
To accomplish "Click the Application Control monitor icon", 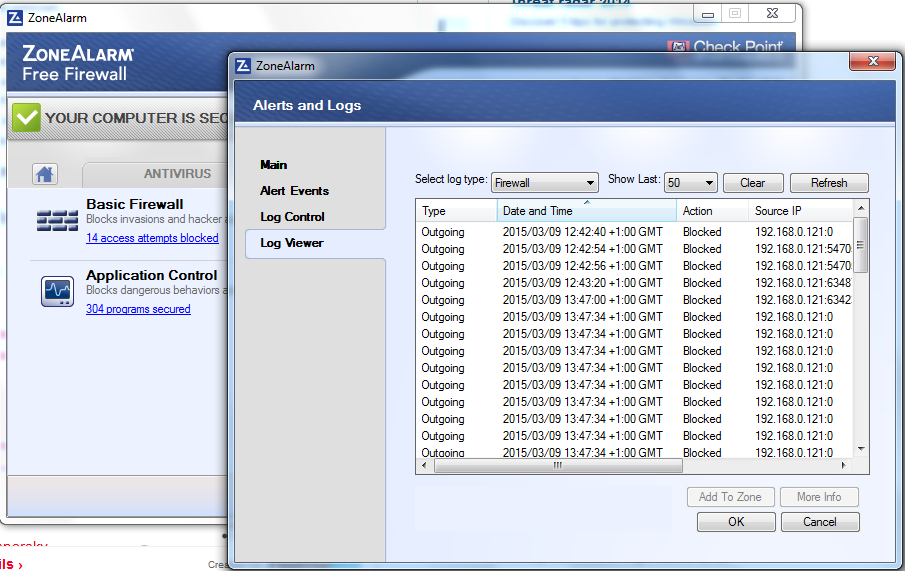I will (x=57, y=291).
